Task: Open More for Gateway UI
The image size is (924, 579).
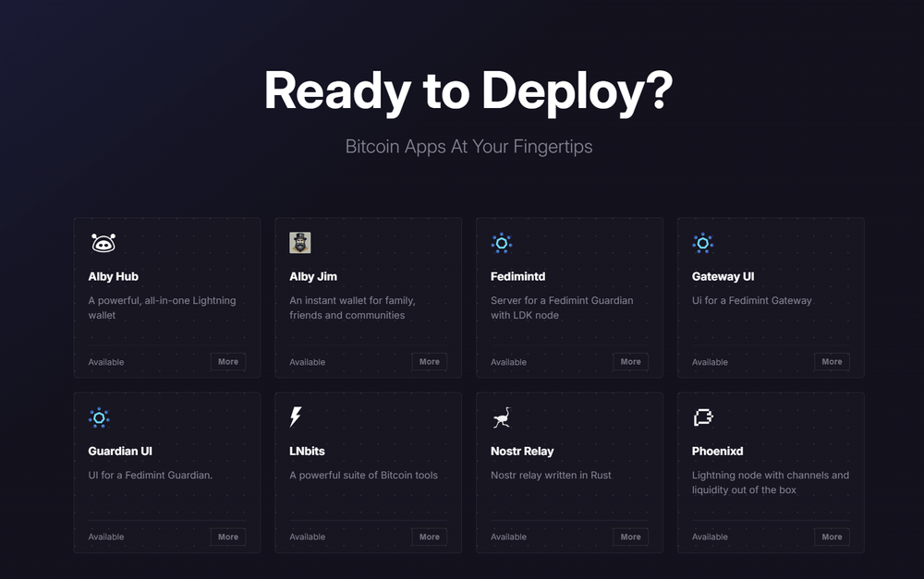Action: [x=833, y=362]
